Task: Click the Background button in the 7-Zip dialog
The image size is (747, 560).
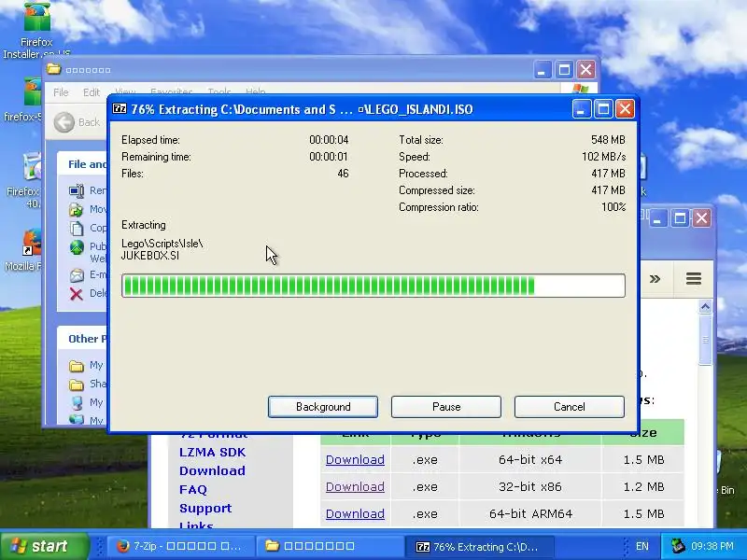Action: 323,407
